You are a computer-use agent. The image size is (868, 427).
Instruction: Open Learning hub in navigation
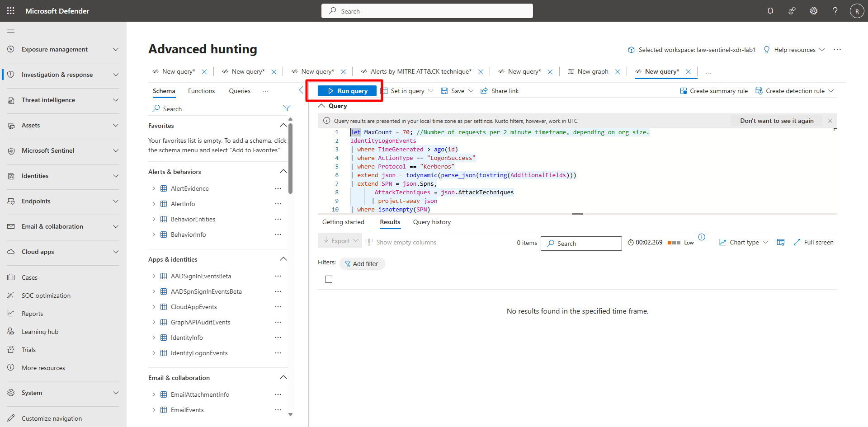(40, 332)
